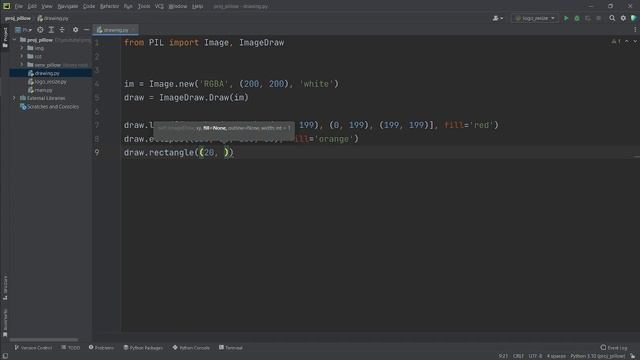Viewport: 640px width, 360px height.
Task: Hide the Project tool window
Action: [x=86, y=30]
